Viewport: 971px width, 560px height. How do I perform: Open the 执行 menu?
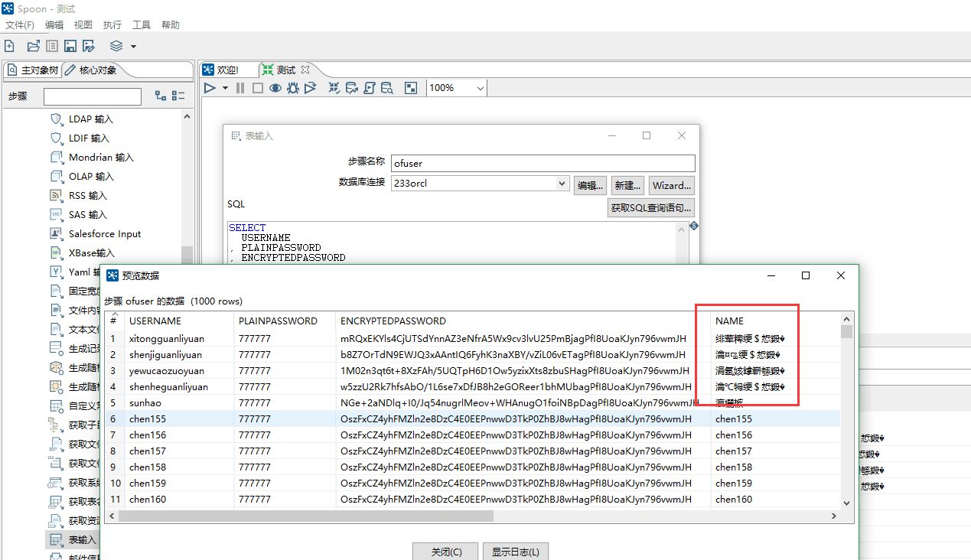click(x=112, y=25)
